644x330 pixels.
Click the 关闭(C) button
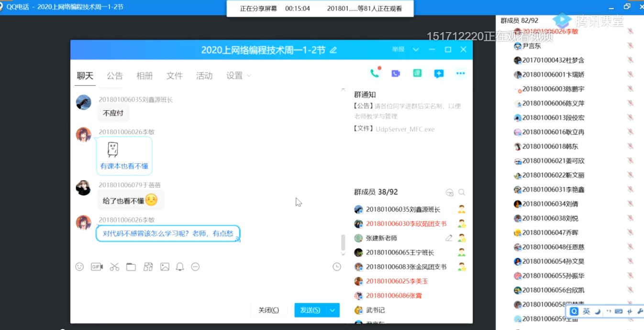pos(268,310)
